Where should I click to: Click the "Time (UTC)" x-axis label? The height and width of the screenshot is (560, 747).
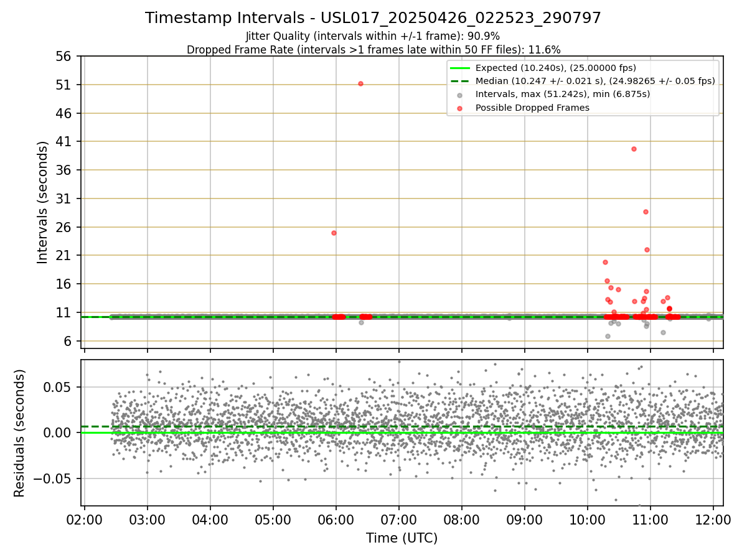[402, 538]
